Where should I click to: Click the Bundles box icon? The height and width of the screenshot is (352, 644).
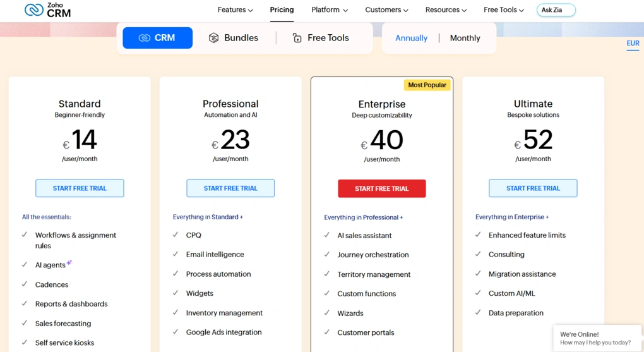[x=213, y=38]
